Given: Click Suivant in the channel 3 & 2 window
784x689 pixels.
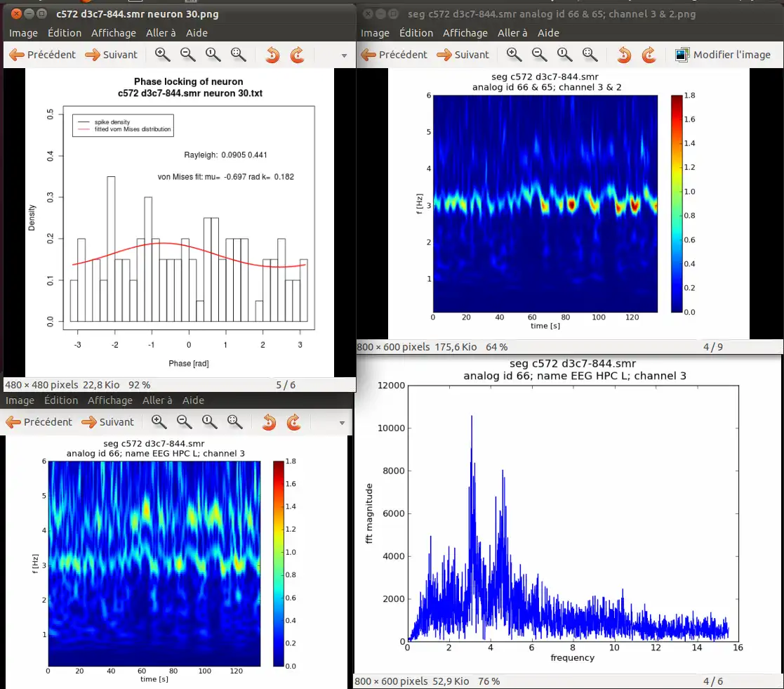Looking at the screenshot, I should click(463, 55).
